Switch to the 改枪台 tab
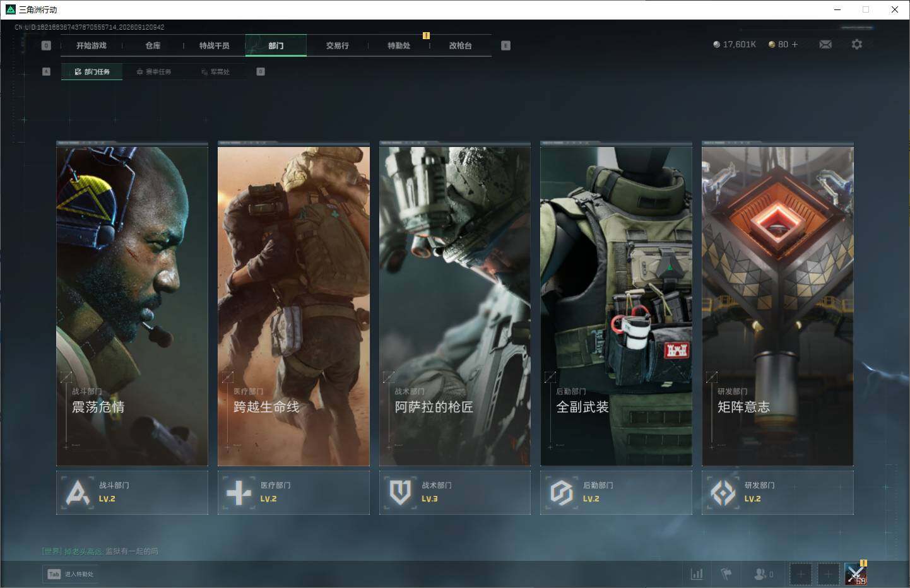 click(x=461, y=45)
